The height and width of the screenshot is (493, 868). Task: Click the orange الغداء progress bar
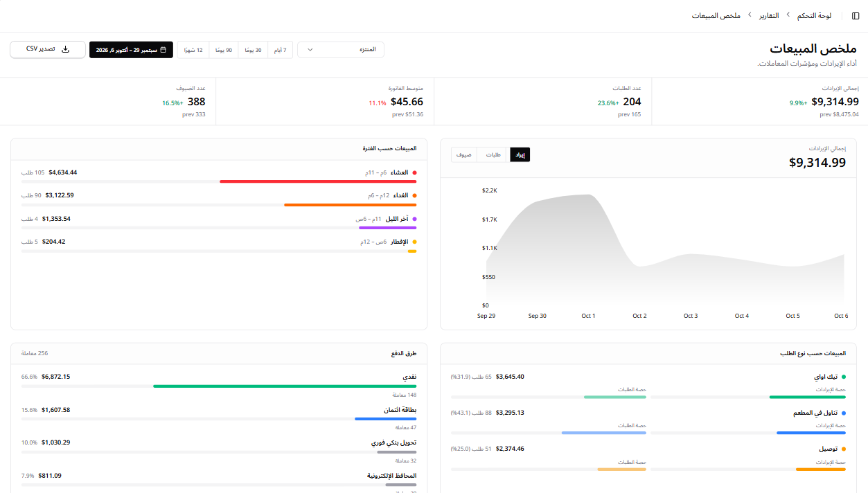click(350, 205)
